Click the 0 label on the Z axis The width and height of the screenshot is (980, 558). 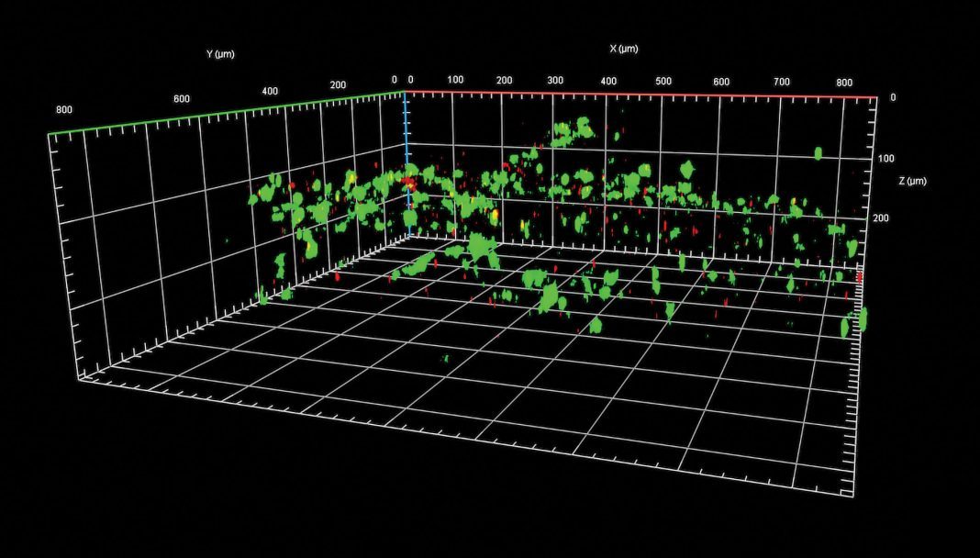click(893, 97)
